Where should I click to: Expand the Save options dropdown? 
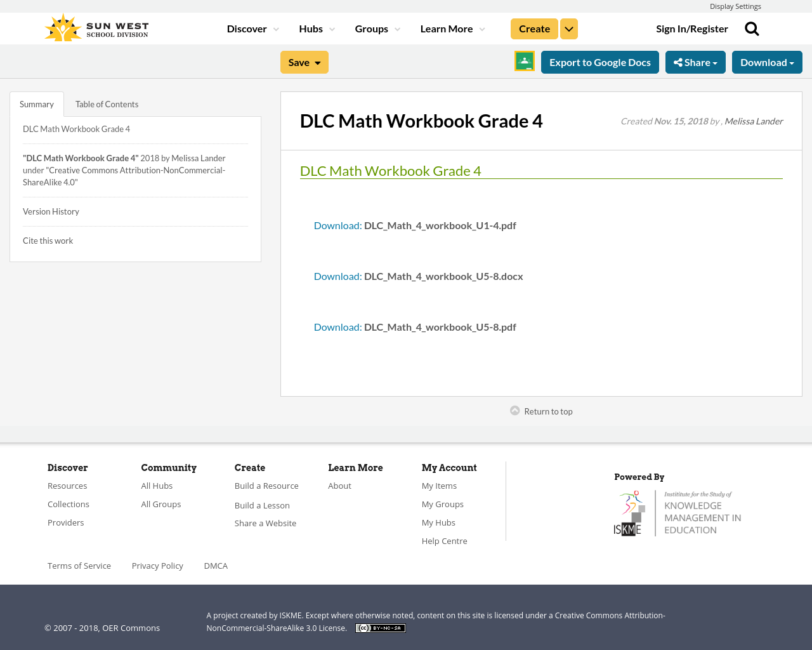pyautogui.click(x=317, y=62)
